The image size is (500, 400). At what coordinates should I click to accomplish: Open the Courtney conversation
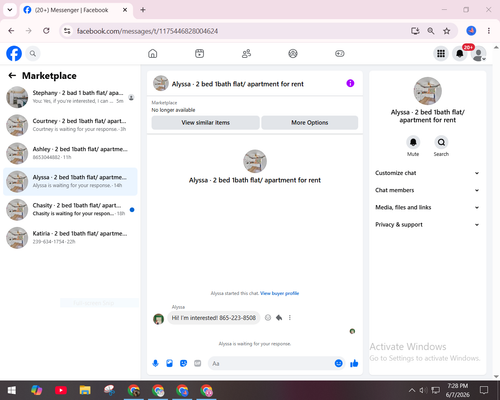coord(70,125)
